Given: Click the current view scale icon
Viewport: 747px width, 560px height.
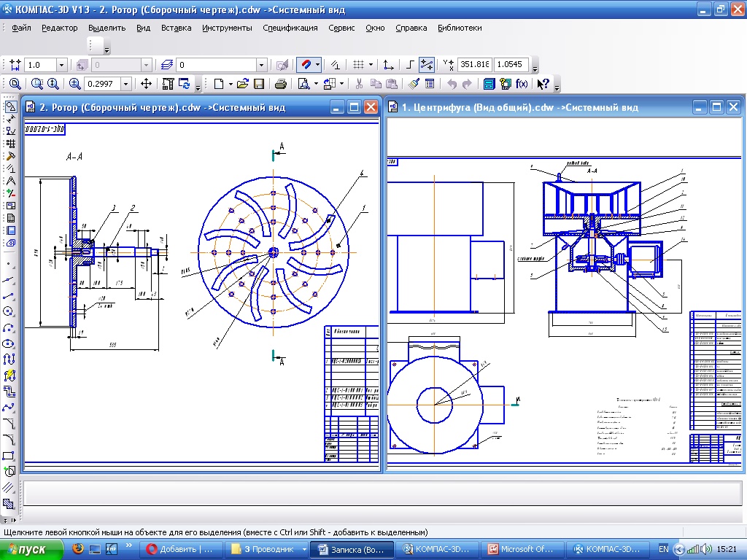Looking at the screenshot, I should (x=15, y=65).
